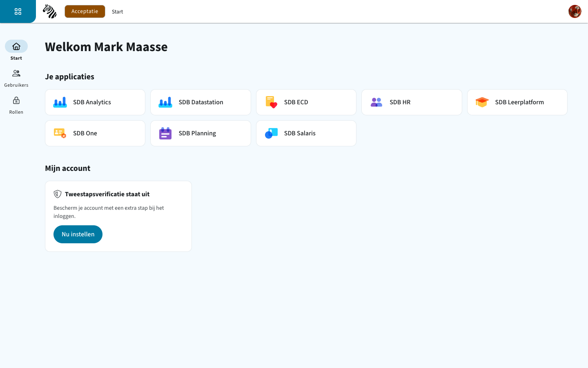Viewport: 588px width, 368px height.
Task: Open the app launcher grid icon
Action: pyautogui.click(x=18, y=11)
